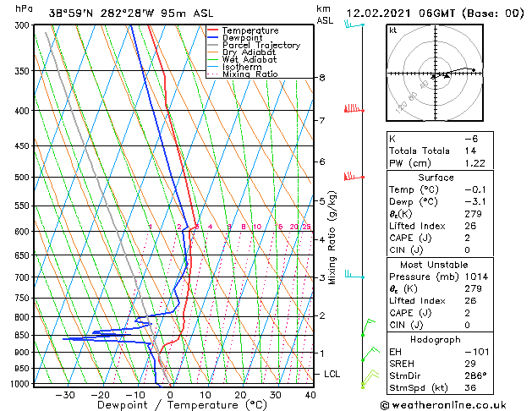This screenshot has height=411, width=532.
Task: Click the mixing ratio label 1
Action: [x=151, y=227]
